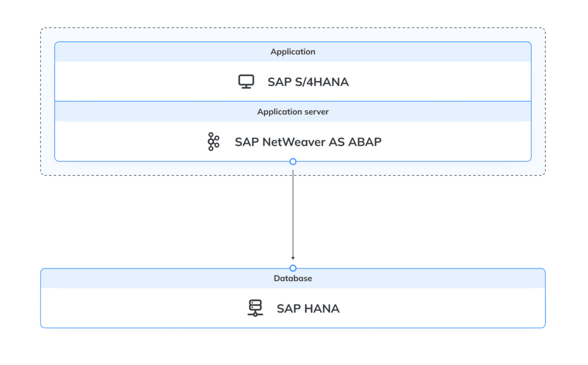Click the light blue Application server header bar
588x365 pixels.
[x=293, y=112]
